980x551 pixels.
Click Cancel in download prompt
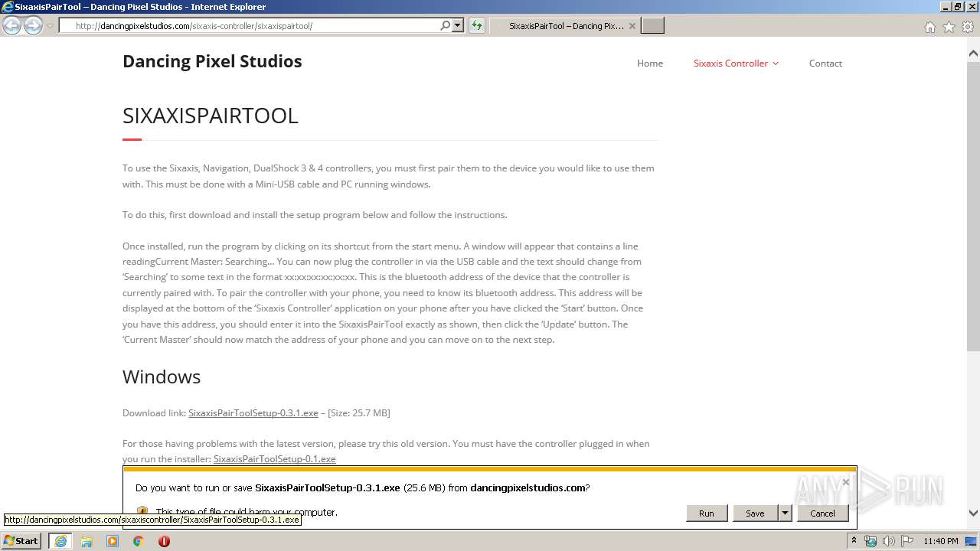click(822, 514)
